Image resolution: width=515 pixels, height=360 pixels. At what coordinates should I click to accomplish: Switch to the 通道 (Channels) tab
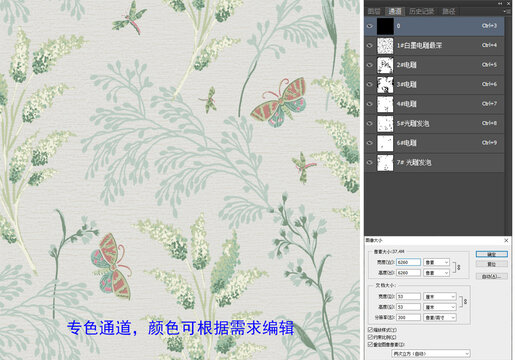(x=395, y=12)
